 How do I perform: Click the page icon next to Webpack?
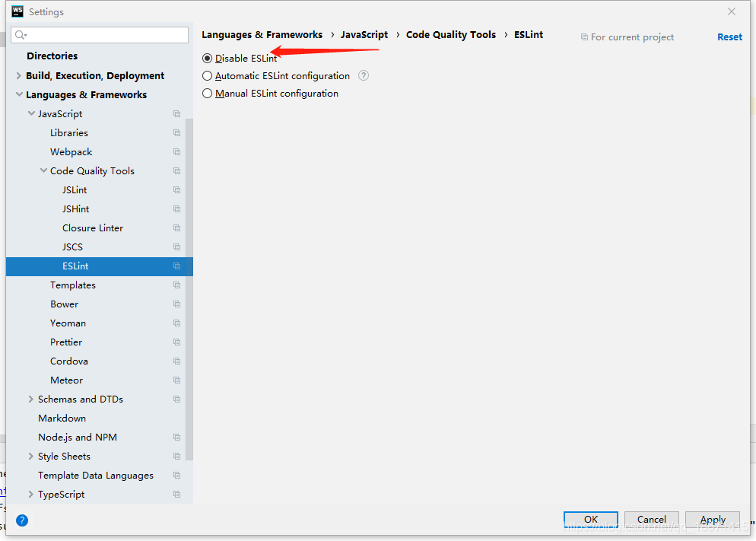pyautogui.click(x=176, y=151)
